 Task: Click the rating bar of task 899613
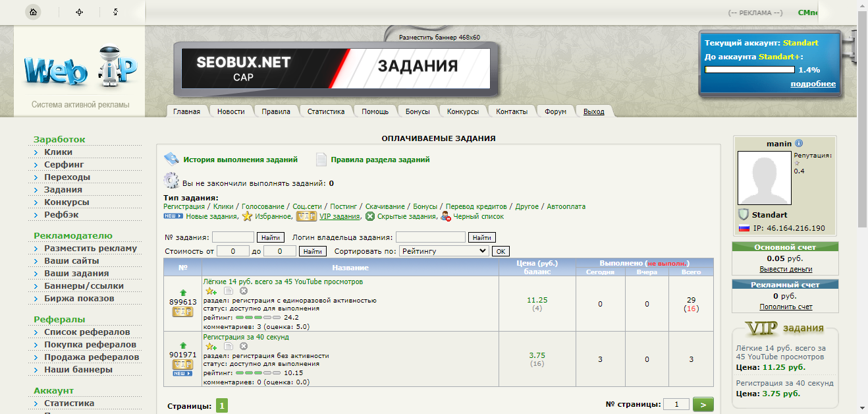click(x=258, y=318)
